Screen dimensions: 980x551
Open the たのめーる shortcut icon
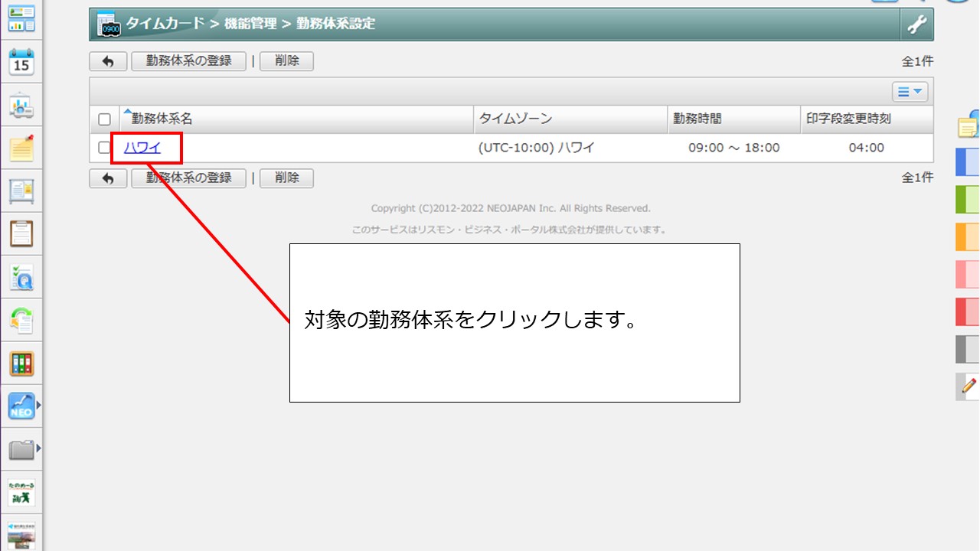[x=21, y=492]
